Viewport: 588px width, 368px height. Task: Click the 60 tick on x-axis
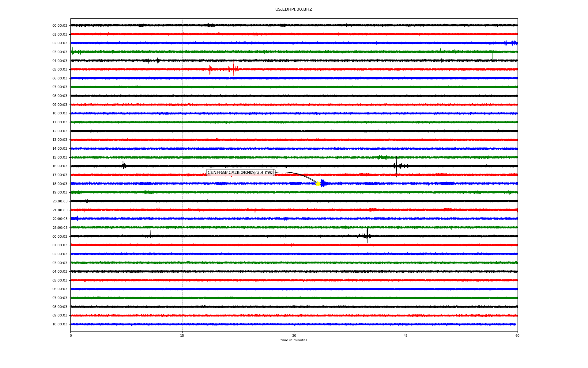coord(517,335)
